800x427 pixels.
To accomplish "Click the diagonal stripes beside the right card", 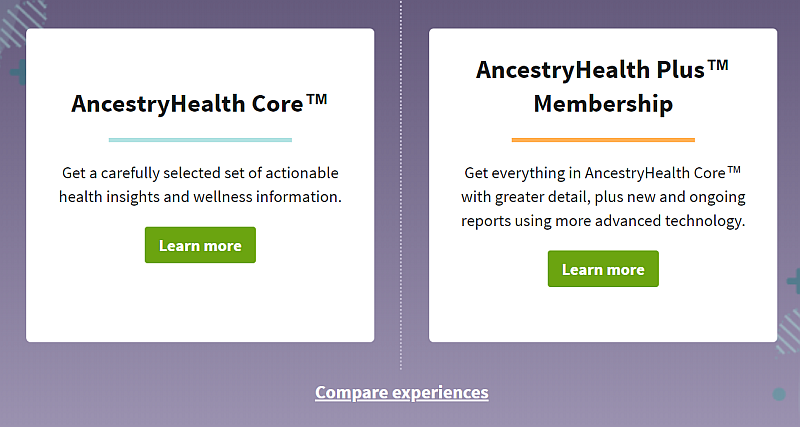I will pos(788,334).
